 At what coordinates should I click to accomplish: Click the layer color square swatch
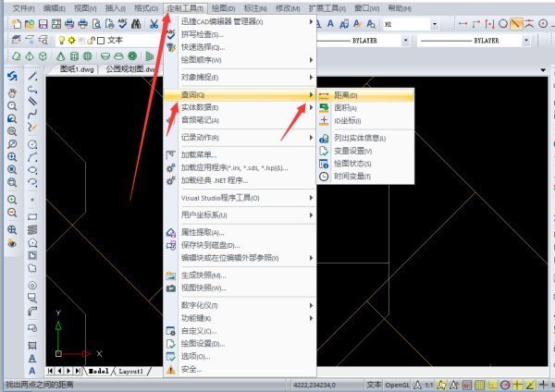(x=101, y=41)
